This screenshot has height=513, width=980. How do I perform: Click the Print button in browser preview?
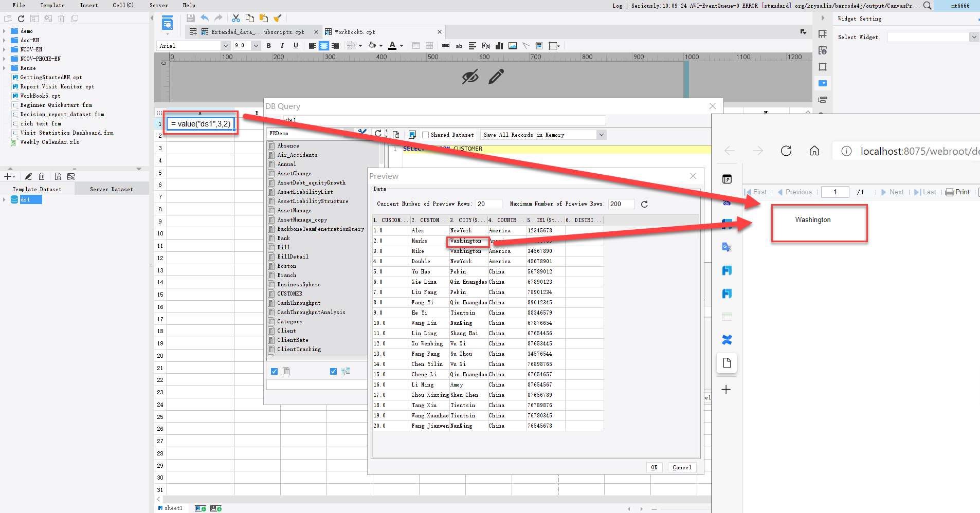point(957,192)
